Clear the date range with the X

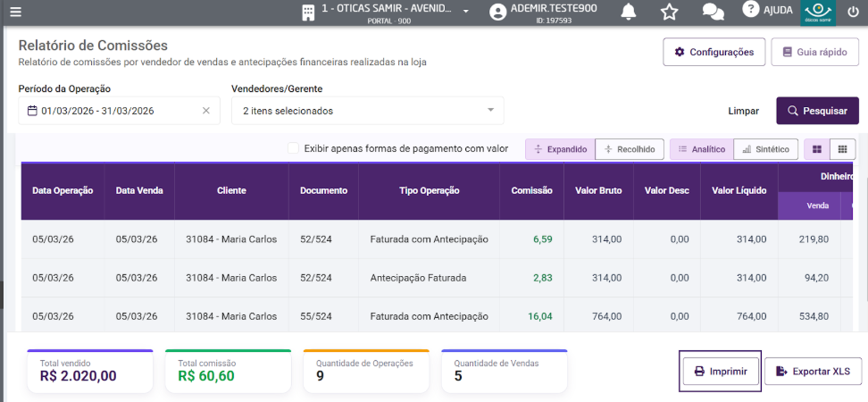click(206, 111)
